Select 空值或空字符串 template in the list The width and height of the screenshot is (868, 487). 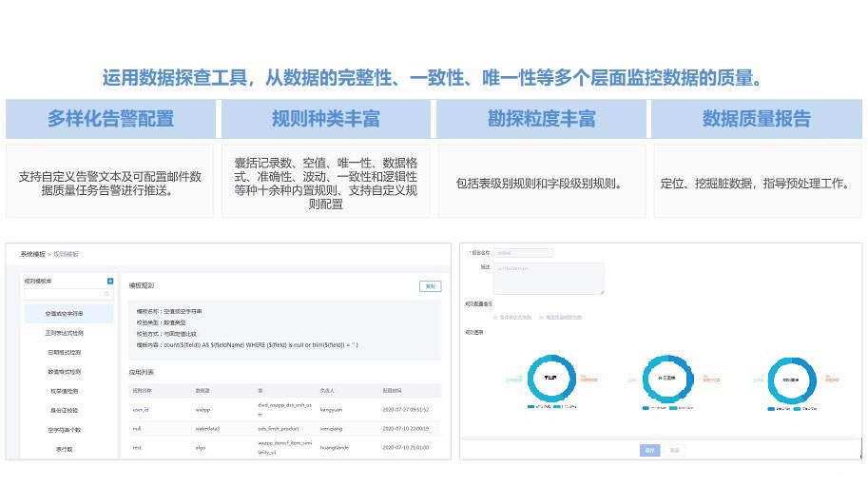click(x=65, y=313)
